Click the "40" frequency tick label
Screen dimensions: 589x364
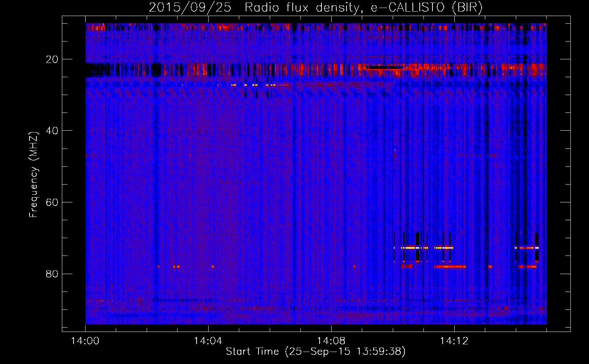52,131
